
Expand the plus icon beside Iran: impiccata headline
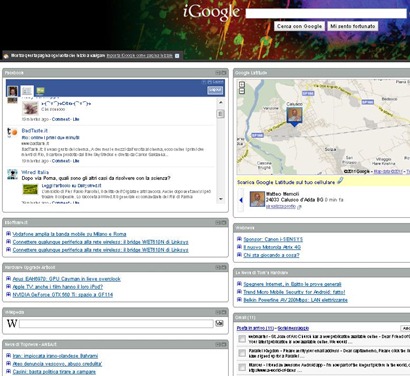(8, 356)
